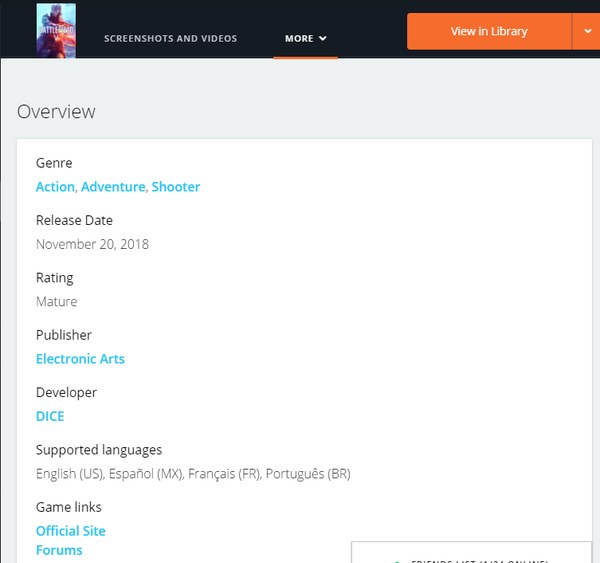
Task: Click the Overview heading
Action: tap(56, 112)
